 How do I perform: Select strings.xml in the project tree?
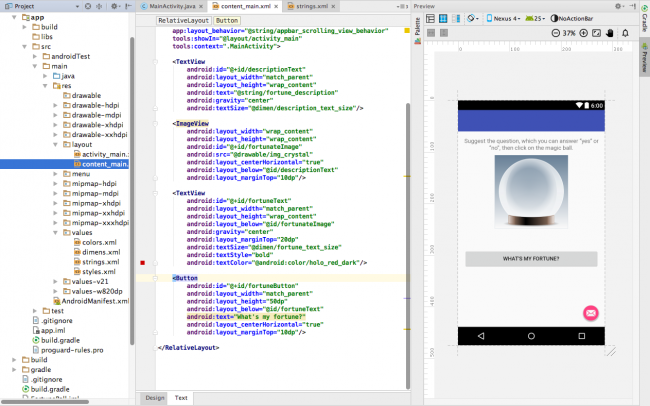[100, 261]
